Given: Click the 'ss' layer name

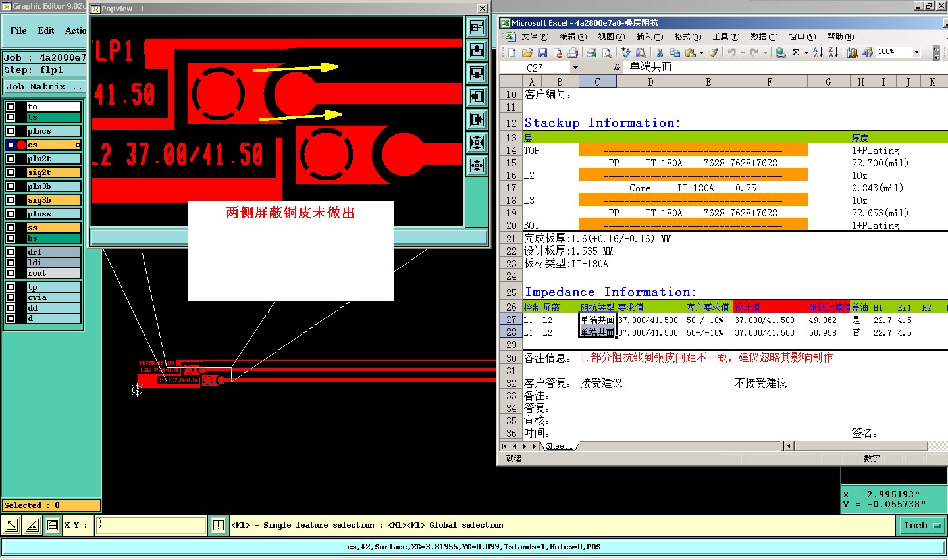Looking at the screenshot, I should (53, 228).
